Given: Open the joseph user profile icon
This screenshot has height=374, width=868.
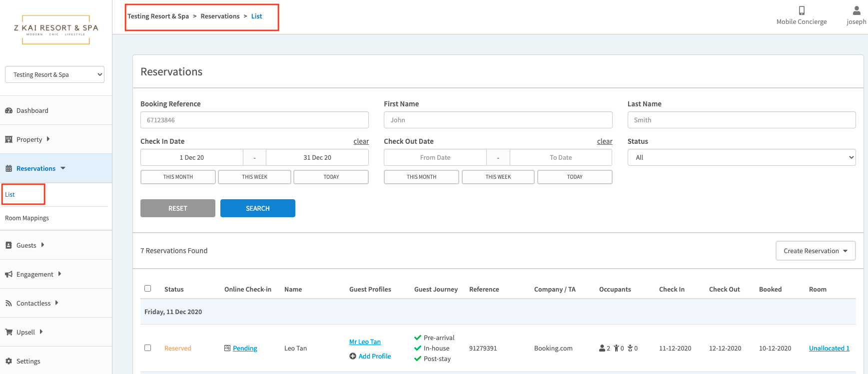Looking at the screenshot, I should pos(856,10).
